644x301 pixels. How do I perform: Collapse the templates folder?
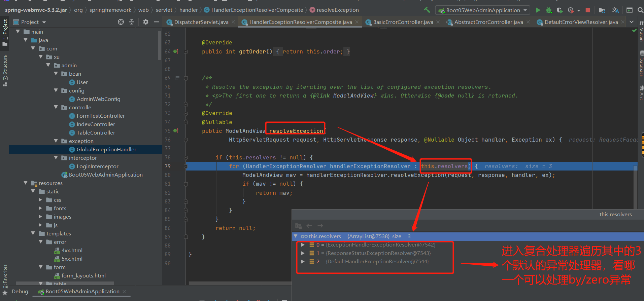coord(33,233)
